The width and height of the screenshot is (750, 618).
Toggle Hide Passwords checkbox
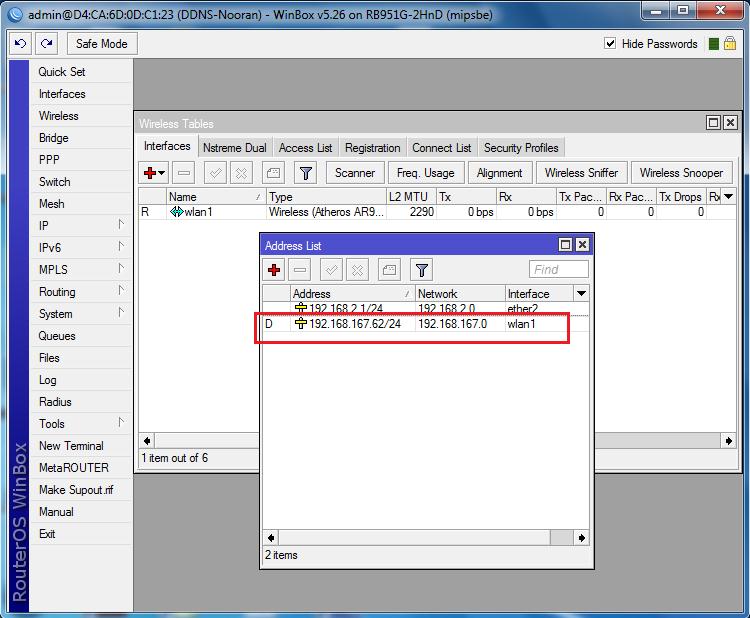(610, 44)
